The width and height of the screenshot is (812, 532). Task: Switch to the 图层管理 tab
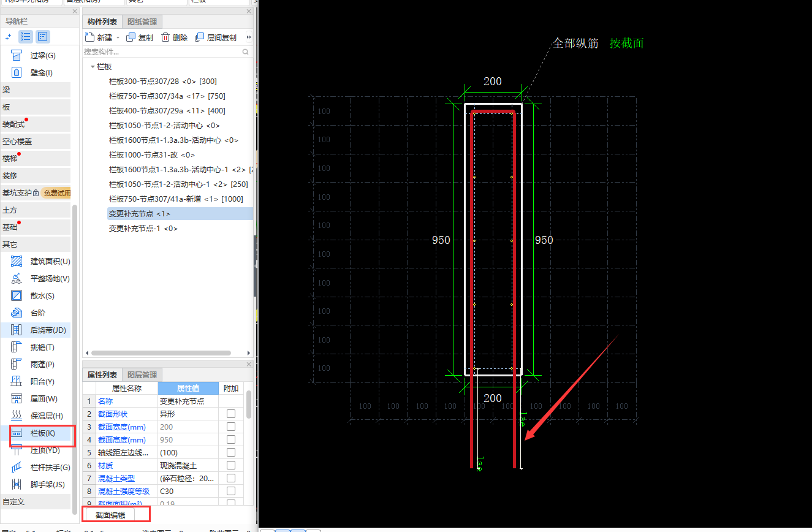pos(142,375)
